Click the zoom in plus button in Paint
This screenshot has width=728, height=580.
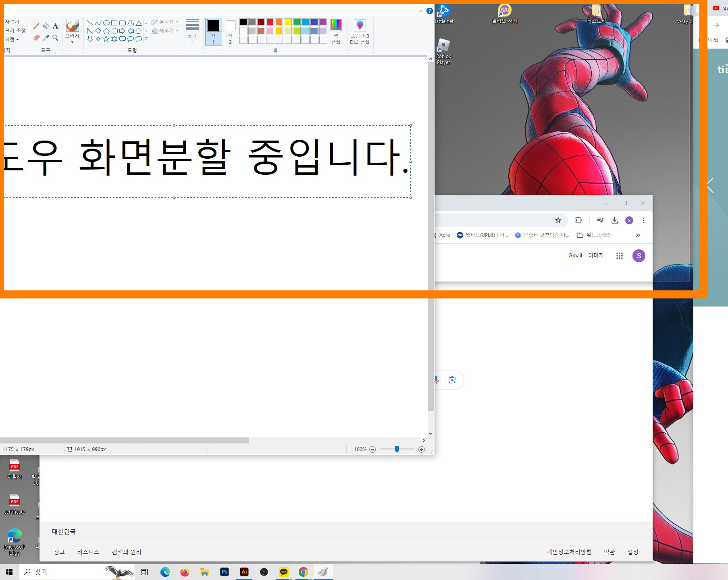[x=422, y=449]
